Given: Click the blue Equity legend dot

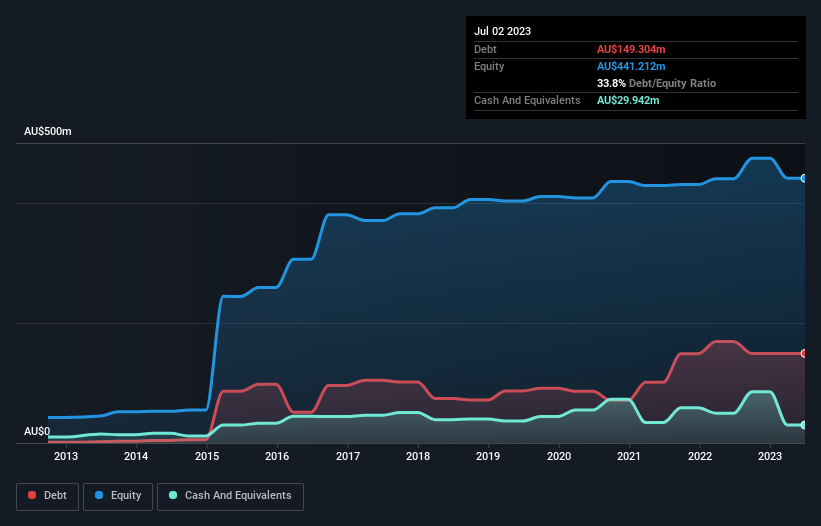Looking at the screenshot, I should (99, 495).
